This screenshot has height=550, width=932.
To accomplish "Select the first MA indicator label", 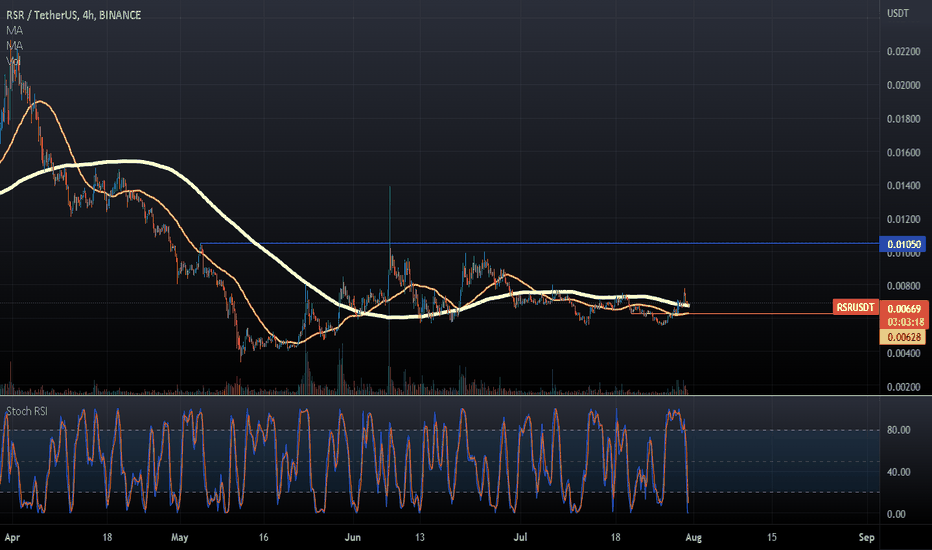I will tap(14, 30).
